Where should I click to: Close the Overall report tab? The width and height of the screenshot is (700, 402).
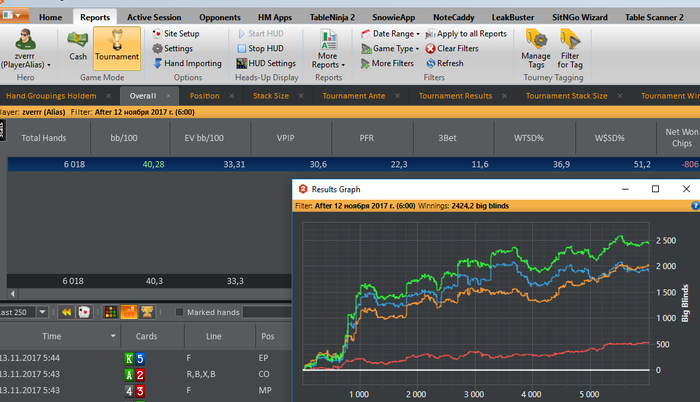168,96
